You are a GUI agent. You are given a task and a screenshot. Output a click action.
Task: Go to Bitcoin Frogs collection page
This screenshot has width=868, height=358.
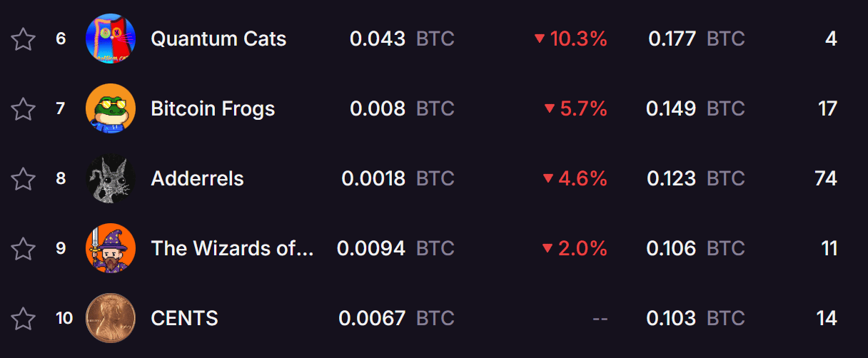(213, 108)
